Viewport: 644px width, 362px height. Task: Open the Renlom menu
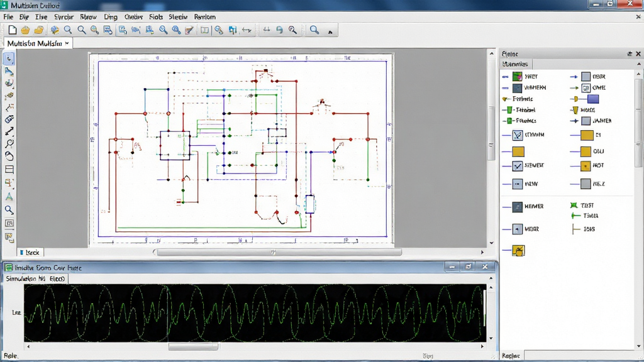(x=205, y=17)
